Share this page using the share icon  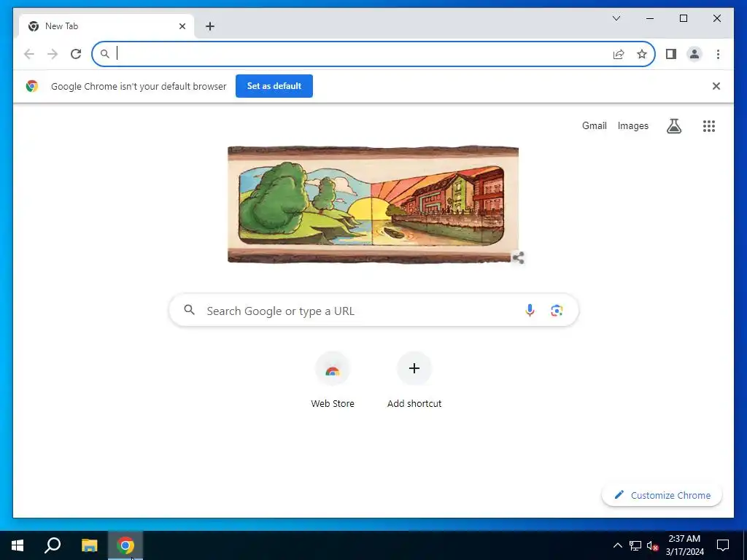pos(619,54)
